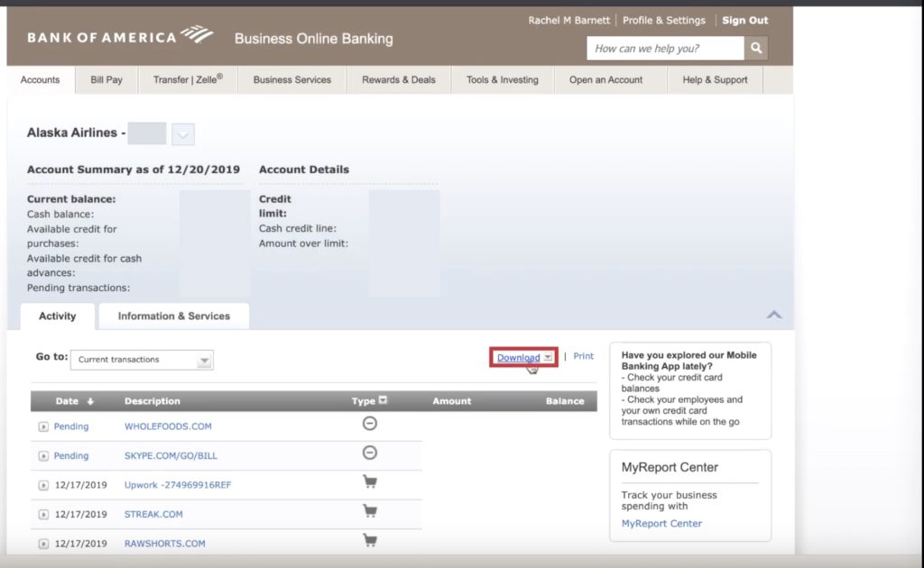Collapse the account summary chevron
This screenshot has height=568, width=924.
773,315
